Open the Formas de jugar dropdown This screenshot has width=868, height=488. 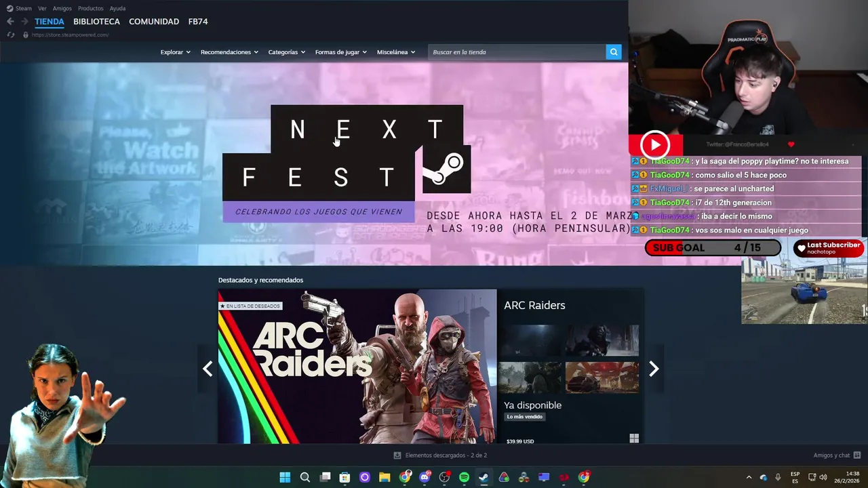tap(340, 52)
